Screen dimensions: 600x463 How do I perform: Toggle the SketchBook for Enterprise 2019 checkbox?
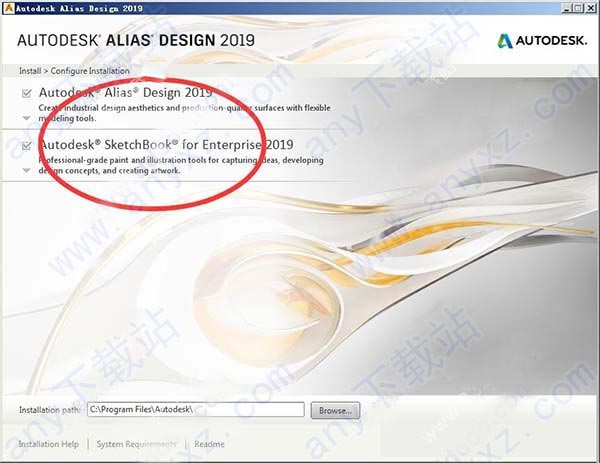[x=26, y=145]
